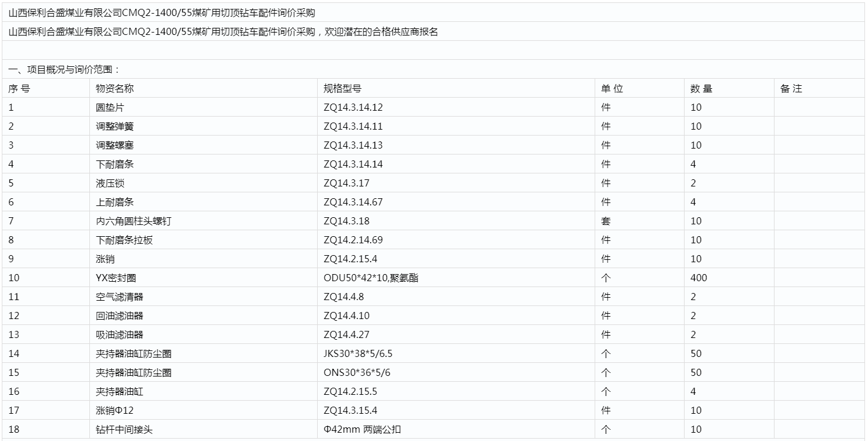This screenshot has width=868, height=441.
Task: Select the 备注 column header
Action: [791, 89]
